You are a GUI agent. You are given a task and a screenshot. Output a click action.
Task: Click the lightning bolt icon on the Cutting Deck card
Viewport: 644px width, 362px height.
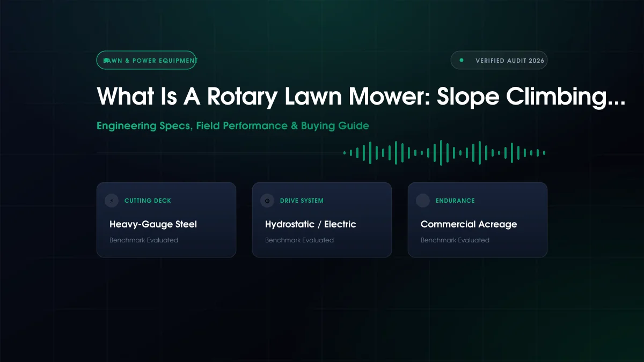(112, 201)
